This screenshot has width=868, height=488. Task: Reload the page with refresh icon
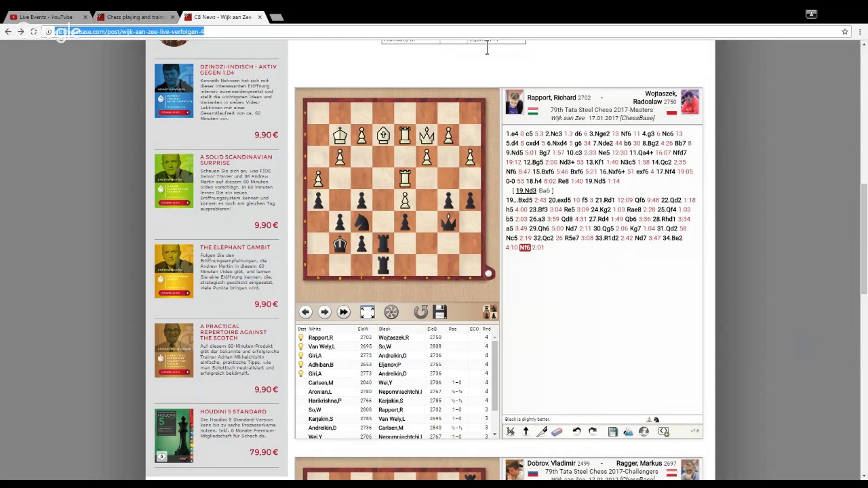(33, 31)
